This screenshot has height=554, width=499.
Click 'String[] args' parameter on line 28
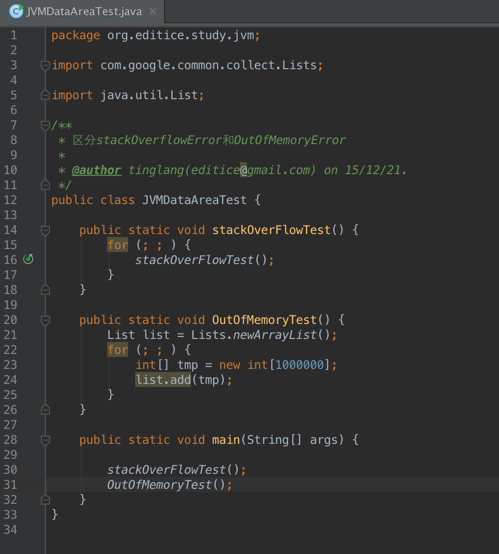coord(292,440)
